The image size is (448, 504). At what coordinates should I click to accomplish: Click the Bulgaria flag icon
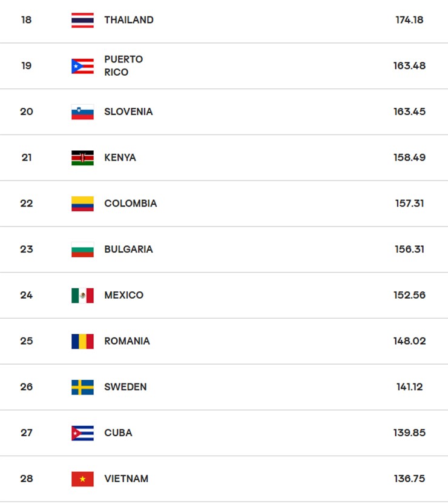82,250
